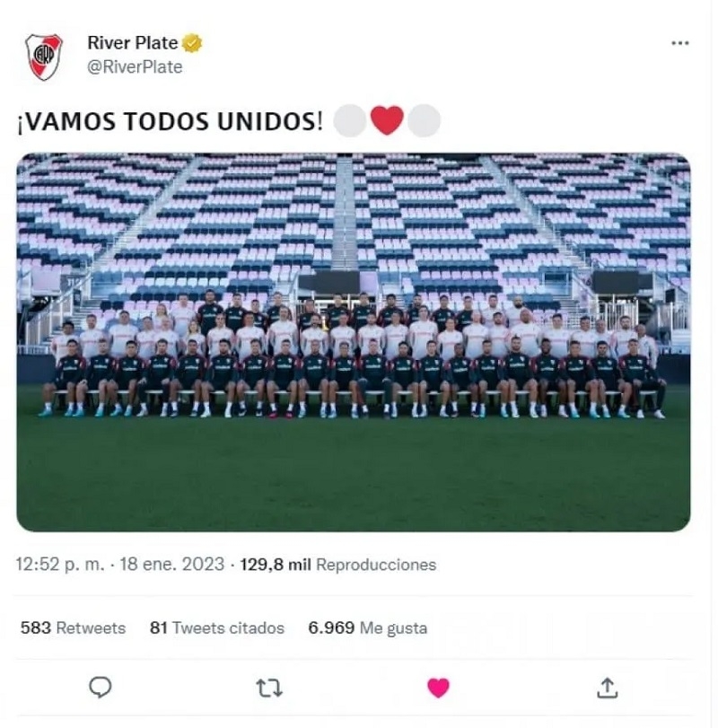Click the gold verified badge
Screen dimensions: 718x728
click(x=192, y=43)
